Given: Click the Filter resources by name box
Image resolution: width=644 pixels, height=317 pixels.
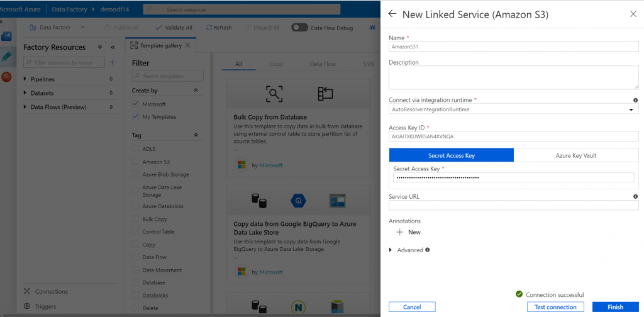Looking at the screenshot, I should click(64, 62).
